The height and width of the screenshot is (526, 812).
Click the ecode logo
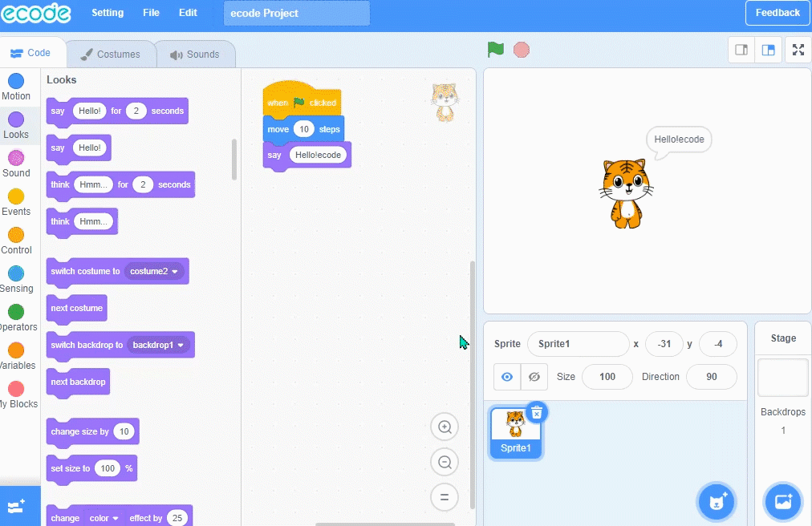pyautogui.click(x=36, y=13)
